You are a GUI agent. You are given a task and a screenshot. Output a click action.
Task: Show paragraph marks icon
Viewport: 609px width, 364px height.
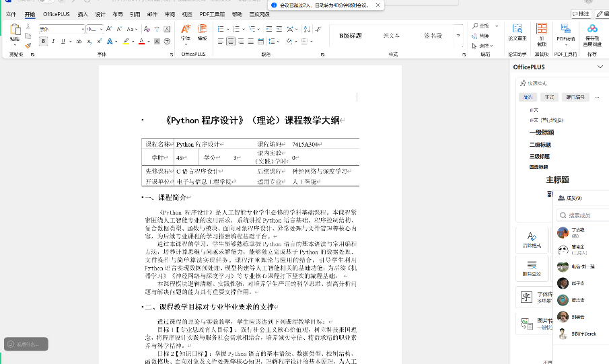point(318,29)
